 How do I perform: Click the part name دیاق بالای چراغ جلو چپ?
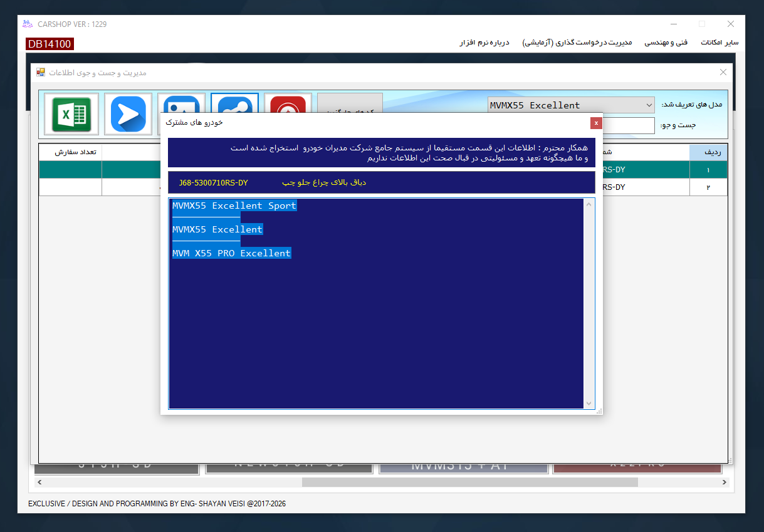point(323,183)
